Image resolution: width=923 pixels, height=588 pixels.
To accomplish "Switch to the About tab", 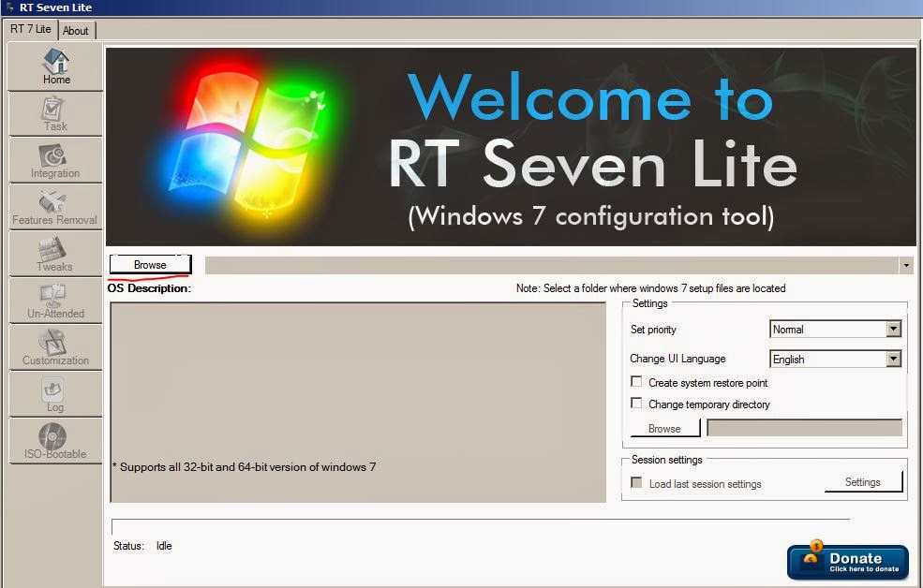I will click(75, 31).
